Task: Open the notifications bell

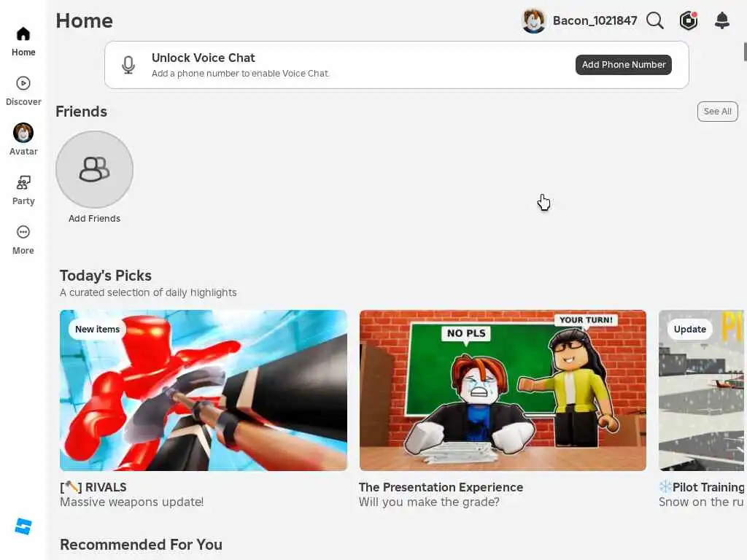Action: [722, 21]
